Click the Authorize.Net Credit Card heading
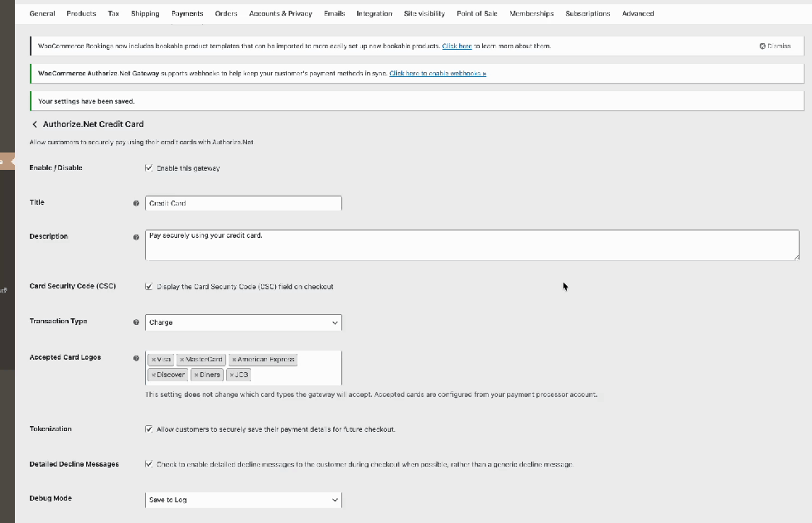812x523 pixels. (93, 124)
